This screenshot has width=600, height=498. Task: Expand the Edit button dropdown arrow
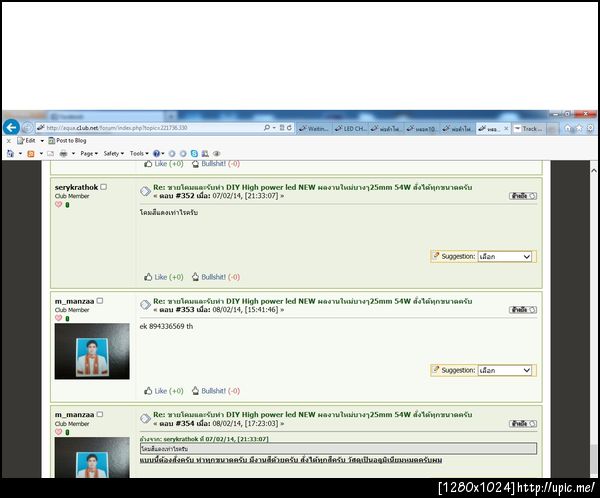[42, 141]
